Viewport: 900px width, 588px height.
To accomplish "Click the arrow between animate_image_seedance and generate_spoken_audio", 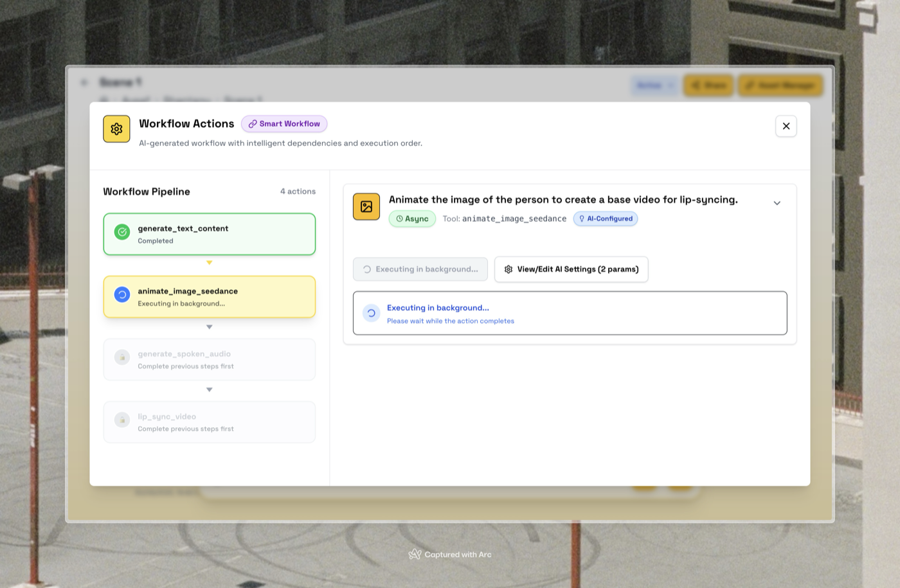I will pyautogui.click(x=209, y=326).
